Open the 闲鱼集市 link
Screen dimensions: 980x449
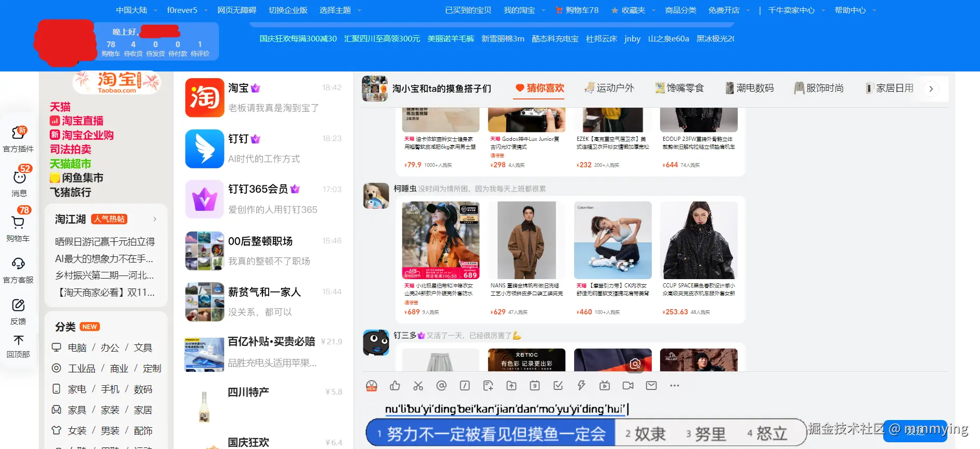(77, 178)
